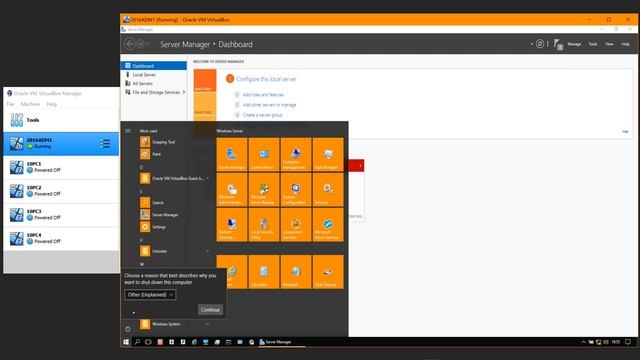Click Create a server group link
The width and height of the screenshot is (640, 360).
click(x=262, y=115)
